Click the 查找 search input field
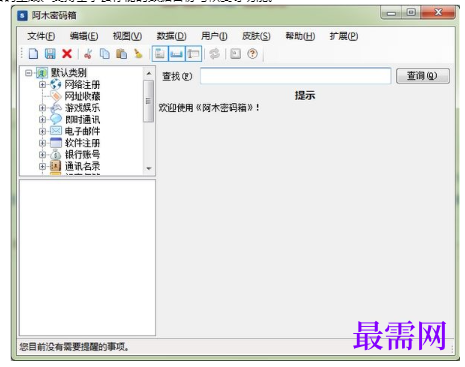Viewport: 465px width, 367px height. [x=295, y=76]
